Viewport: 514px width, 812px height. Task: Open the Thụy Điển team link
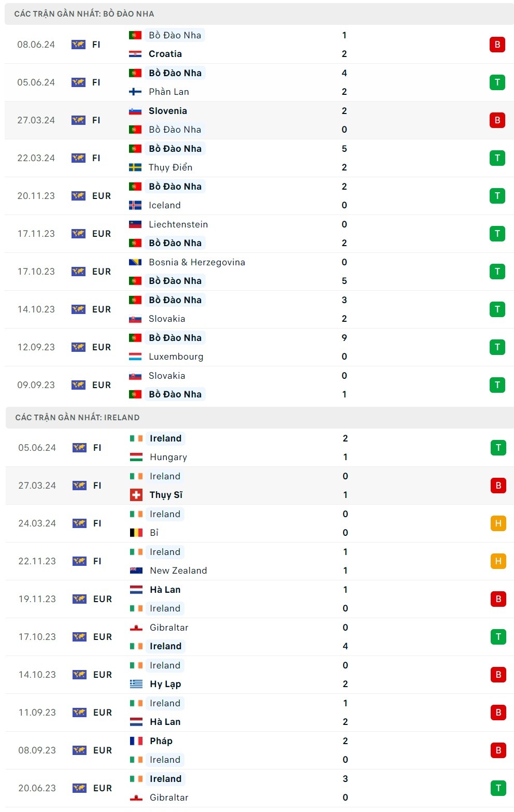pos(170,167)
